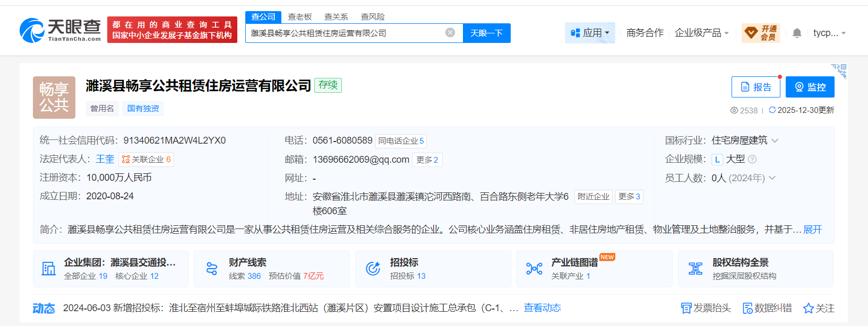Click the 关联产业 1 count
The image size is (868, 326).
(x=571, y=276)
